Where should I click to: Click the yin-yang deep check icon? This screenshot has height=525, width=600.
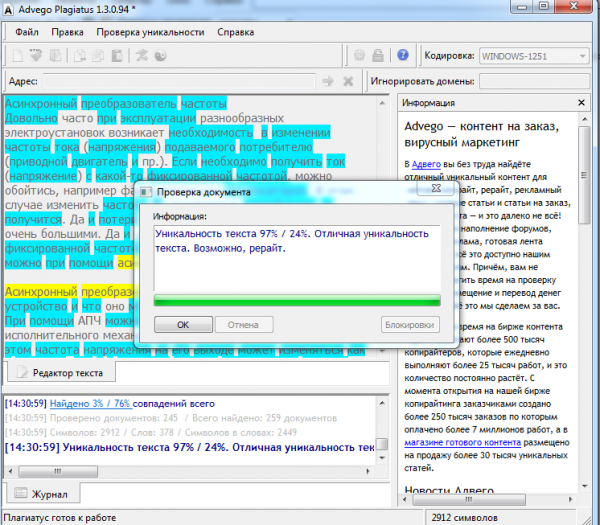161,56
